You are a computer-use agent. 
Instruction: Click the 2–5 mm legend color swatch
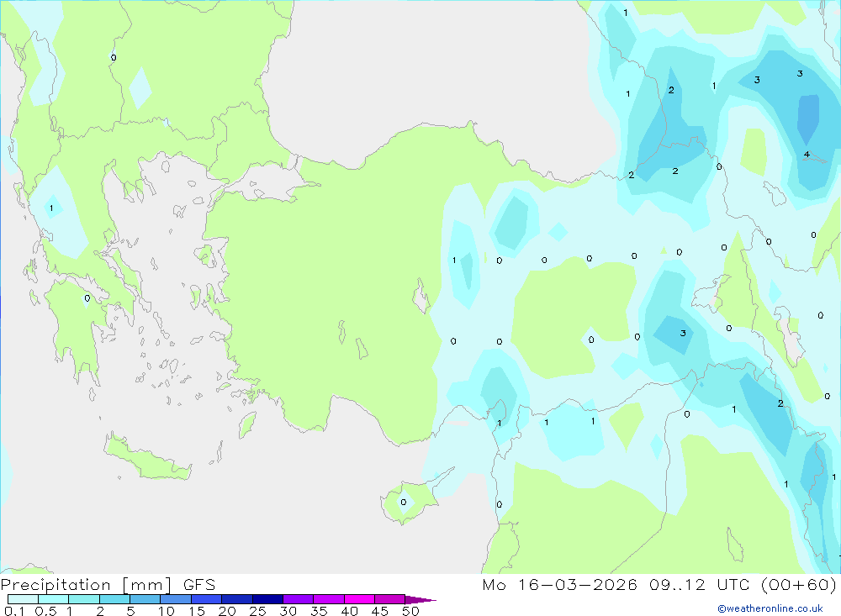click(114, 599)
